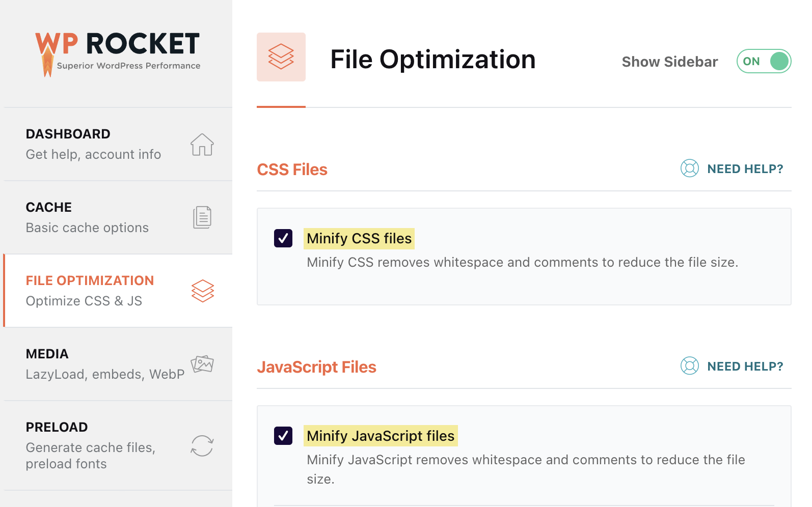Click the CSS Files help lifebuoy icon
The image size is (812, 507).
tap(690, 168)
